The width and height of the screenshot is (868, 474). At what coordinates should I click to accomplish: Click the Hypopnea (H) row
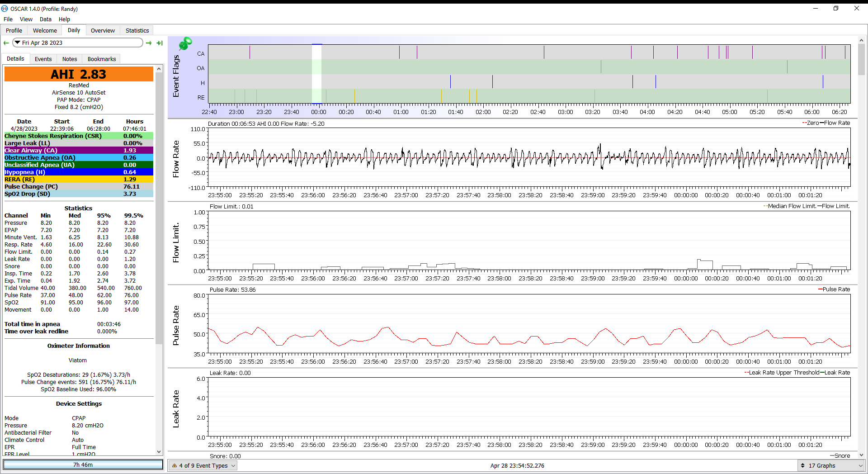tap(79, 172)
